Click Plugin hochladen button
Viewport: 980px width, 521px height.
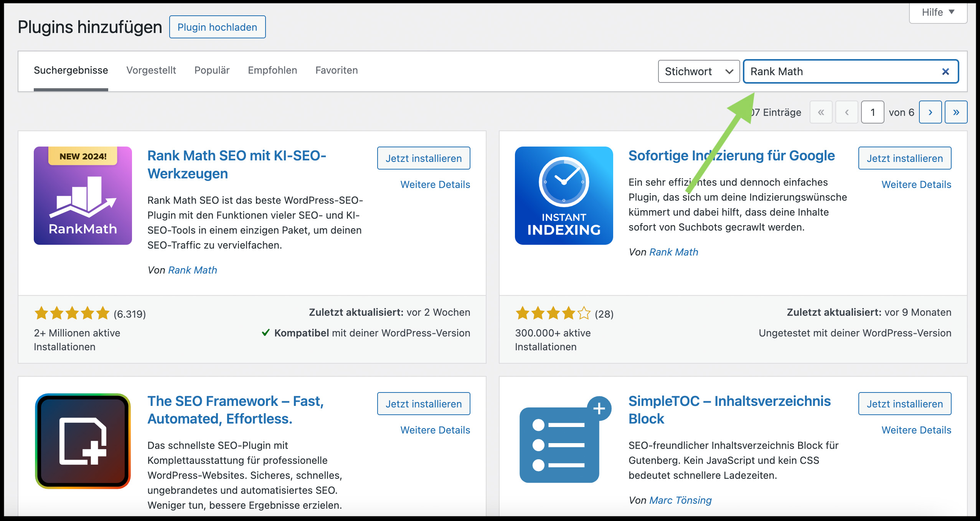tap(217, 27)
